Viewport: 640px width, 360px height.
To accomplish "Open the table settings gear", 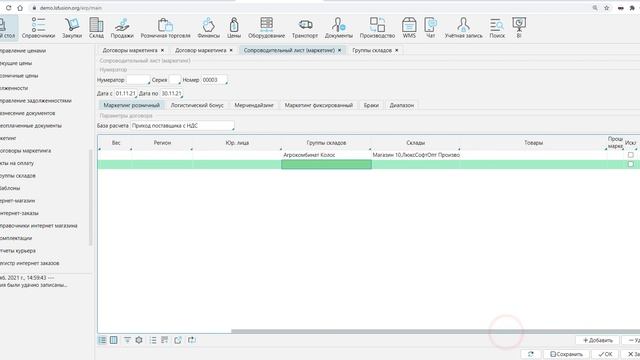I will 139,340.
